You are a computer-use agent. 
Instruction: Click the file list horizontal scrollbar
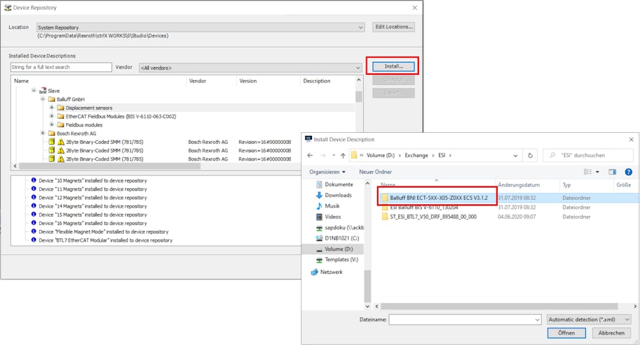tap(498, 306)
